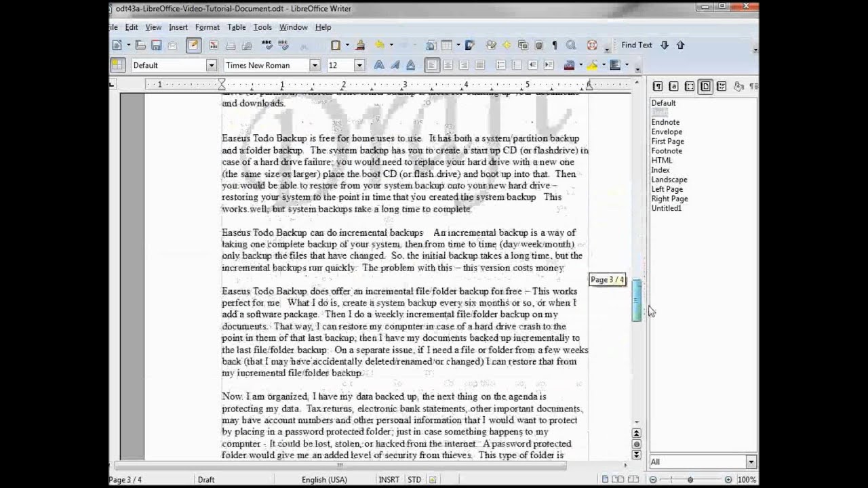
Task: Open View menu
Action: pos(153,27)
